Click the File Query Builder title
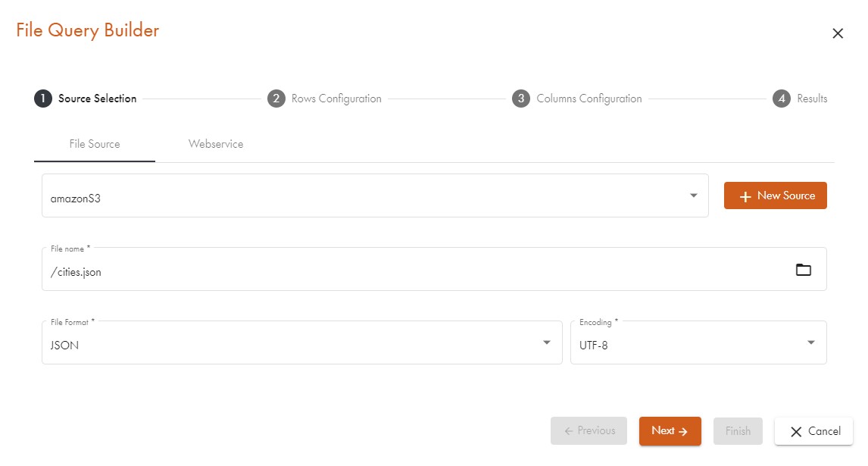Screen dimensions: 868x466 coord(88,30)
